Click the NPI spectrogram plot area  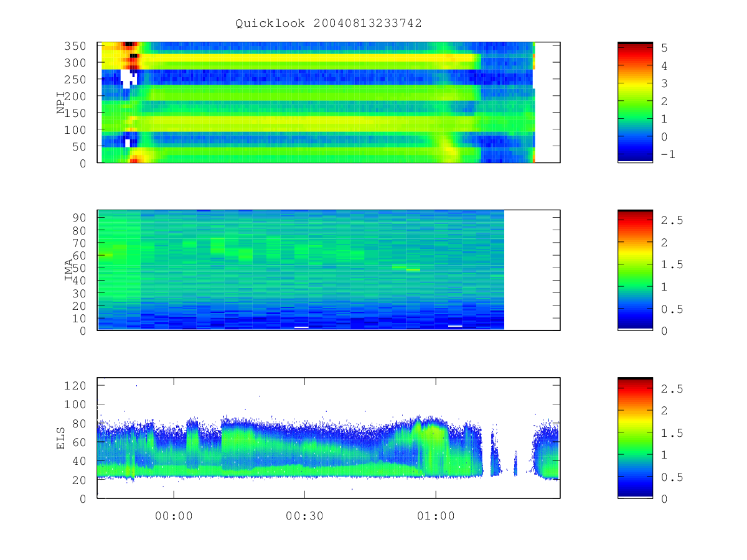pos(329,103)
